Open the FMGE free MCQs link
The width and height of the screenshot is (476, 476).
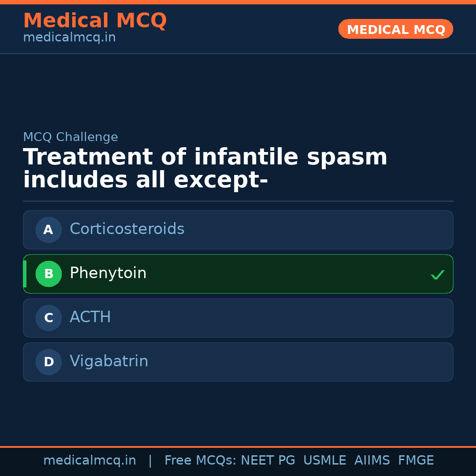click(416, 460)
